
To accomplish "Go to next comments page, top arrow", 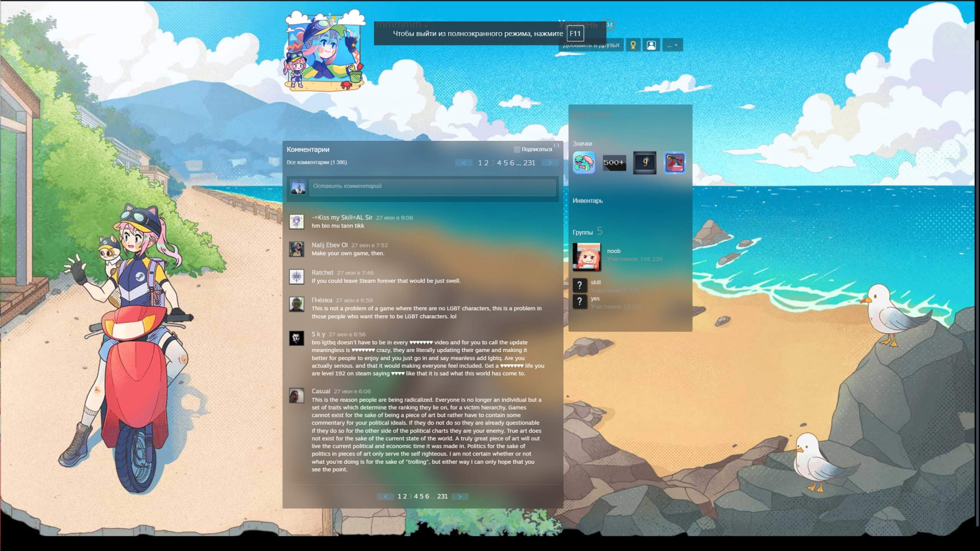I will tap(550, 163).
